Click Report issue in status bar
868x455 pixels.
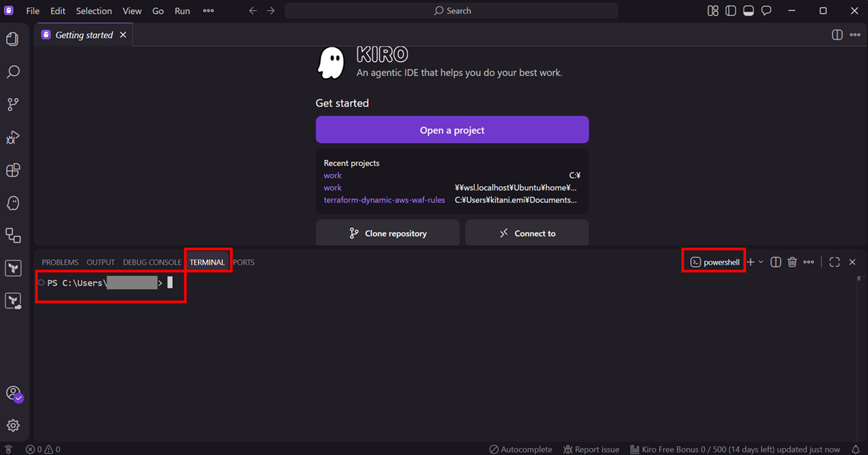(591, 449)
